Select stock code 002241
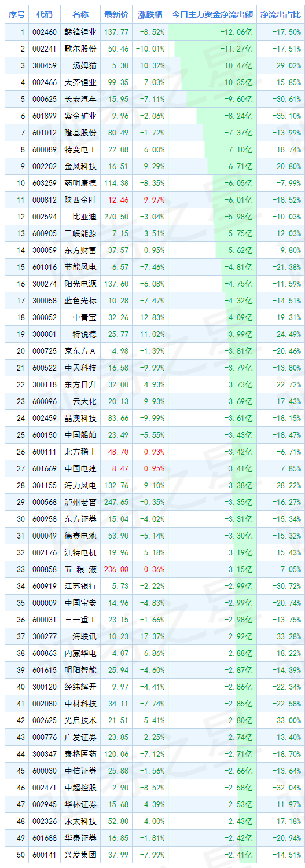Viewport: 305px width, 868px height. [x=44, y=49]
